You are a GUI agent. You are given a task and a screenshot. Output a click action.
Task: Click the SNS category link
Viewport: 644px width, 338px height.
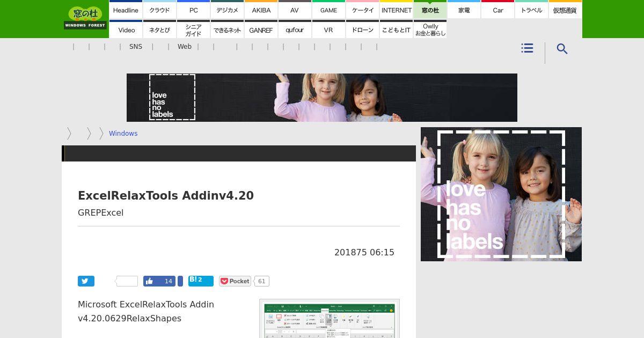pos(136,47)
